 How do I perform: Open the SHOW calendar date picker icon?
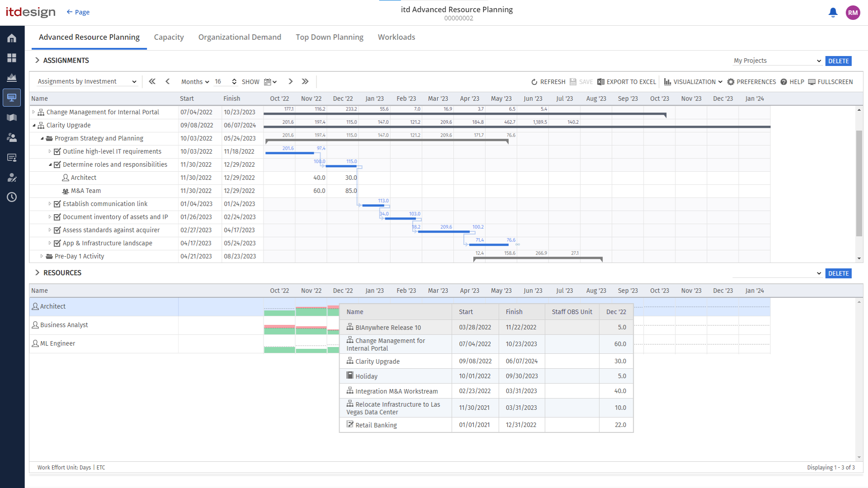(x=270, y=82)
